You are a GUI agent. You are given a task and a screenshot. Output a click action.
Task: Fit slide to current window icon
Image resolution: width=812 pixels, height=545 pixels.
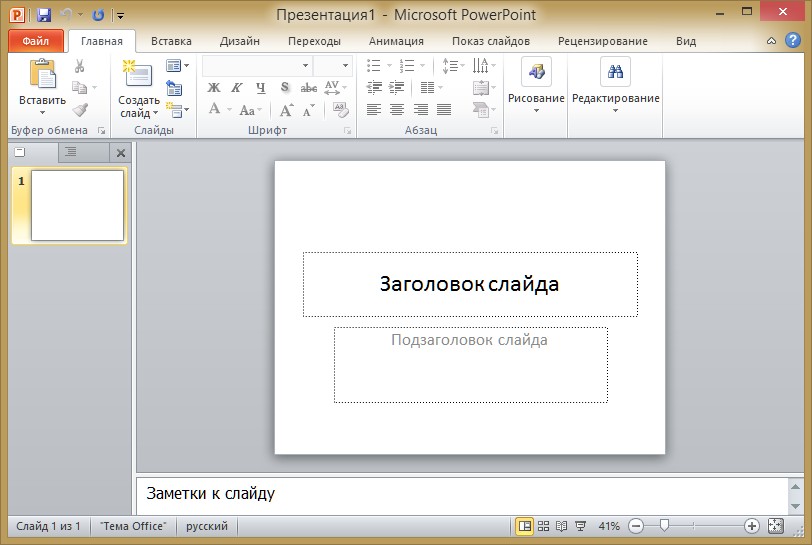[x=775, y=526]
